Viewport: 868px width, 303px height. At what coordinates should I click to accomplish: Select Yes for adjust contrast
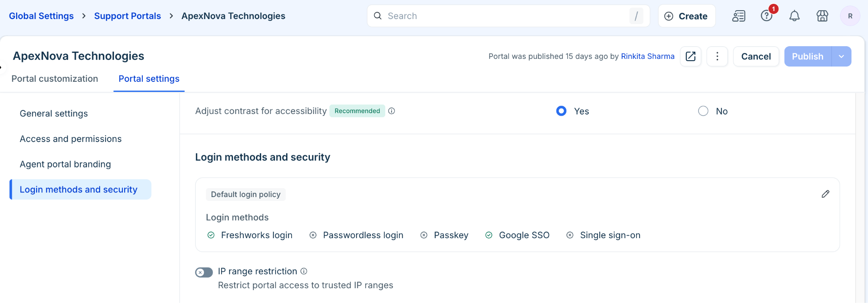[x=561, y=111]
